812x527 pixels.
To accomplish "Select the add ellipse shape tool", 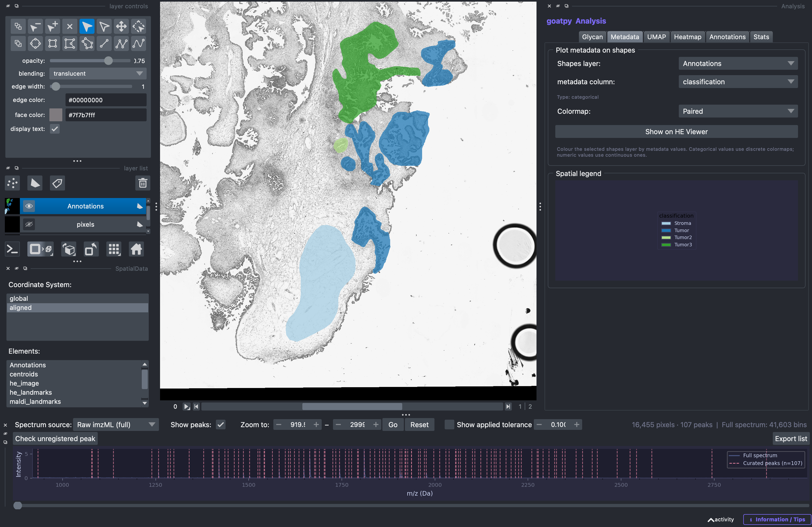I will 35,44.
